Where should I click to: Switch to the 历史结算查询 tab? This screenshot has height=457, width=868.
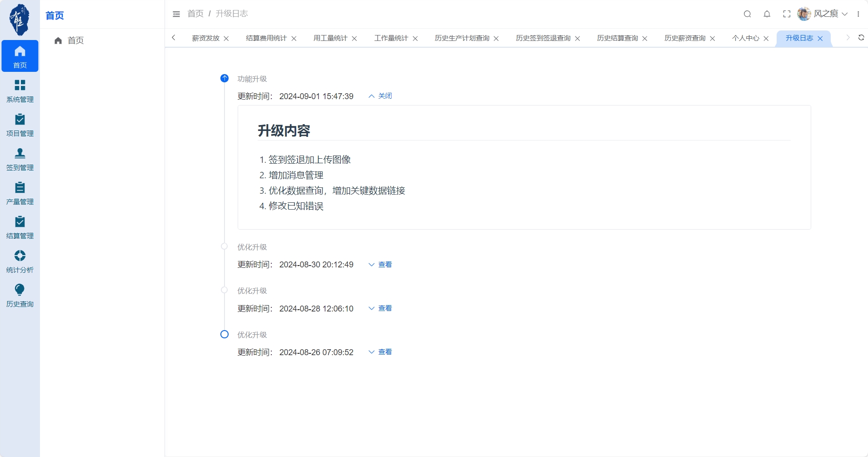click(618, 38)
